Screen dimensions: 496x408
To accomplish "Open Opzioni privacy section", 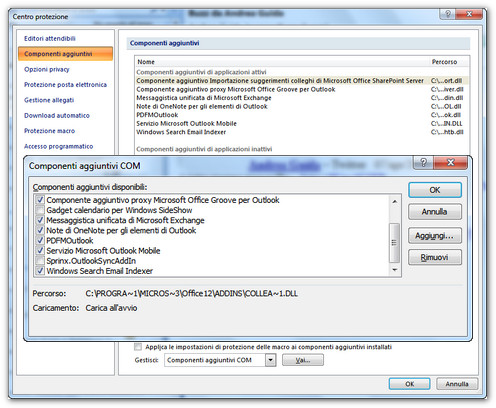I will (47, 69).
